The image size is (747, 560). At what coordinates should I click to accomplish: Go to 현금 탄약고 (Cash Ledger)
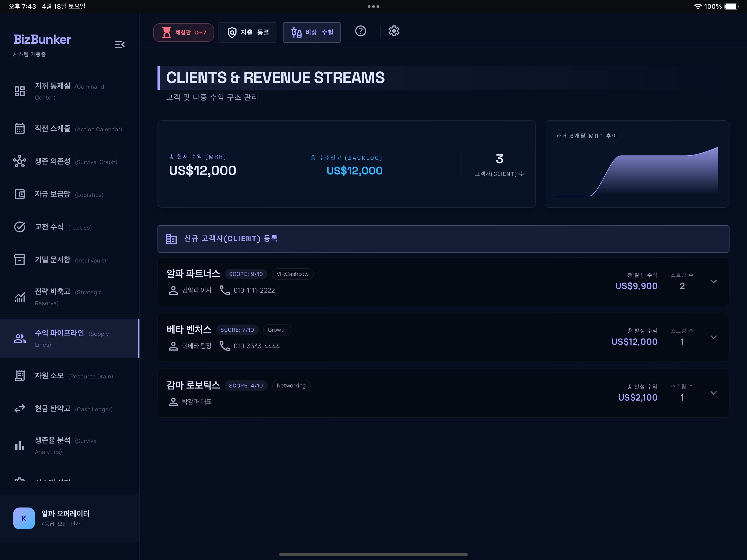point(69,409)
